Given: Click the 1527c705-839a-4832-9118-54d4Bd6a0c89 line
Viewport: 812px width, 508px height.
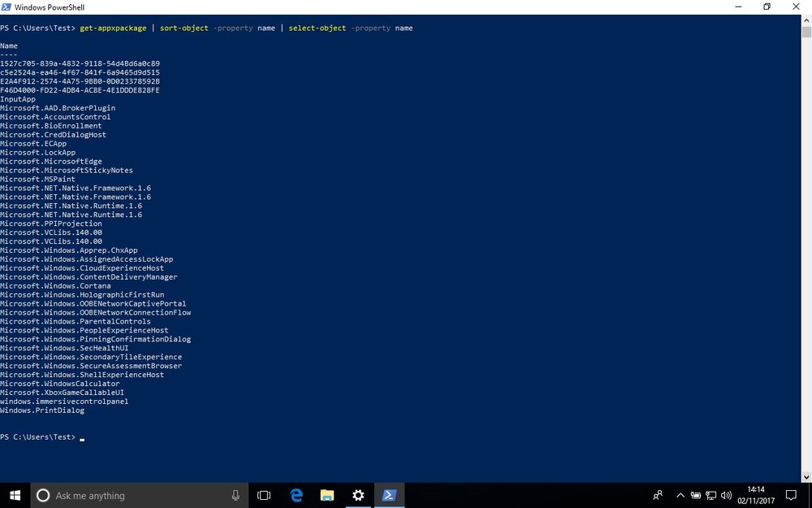Looking at the screenshot, I should pos(80,63).
